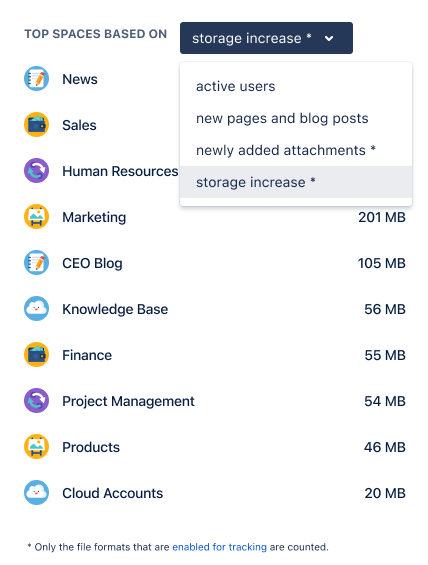Open the Project Management space name

click(128, 401)
